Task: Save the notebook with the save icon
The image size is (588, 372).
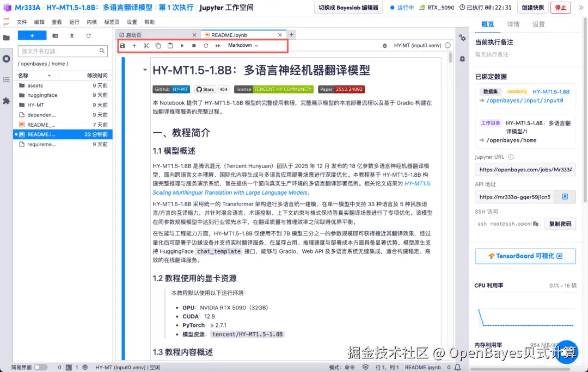Action: click(x=122, y=46)
